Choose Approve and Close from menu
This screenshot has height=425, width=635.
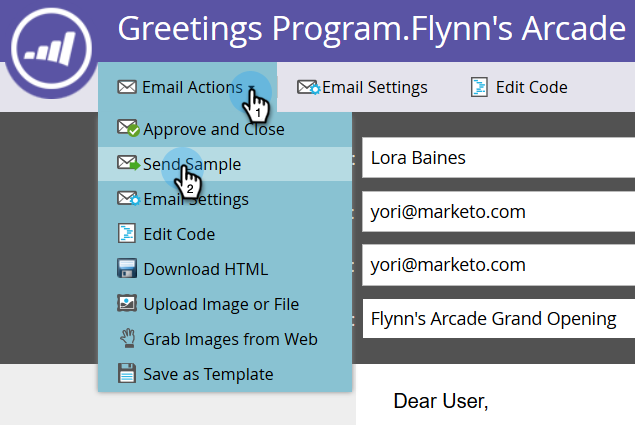225,129
